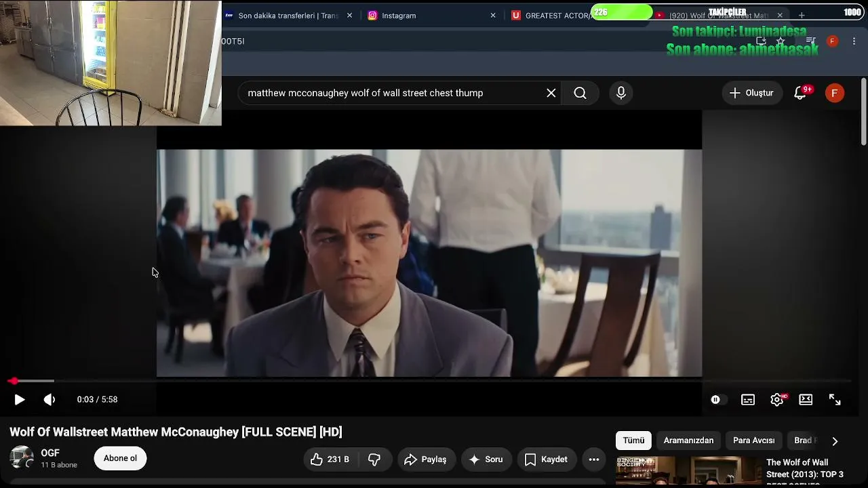Select the Para Avcısı filter chip

753,441
